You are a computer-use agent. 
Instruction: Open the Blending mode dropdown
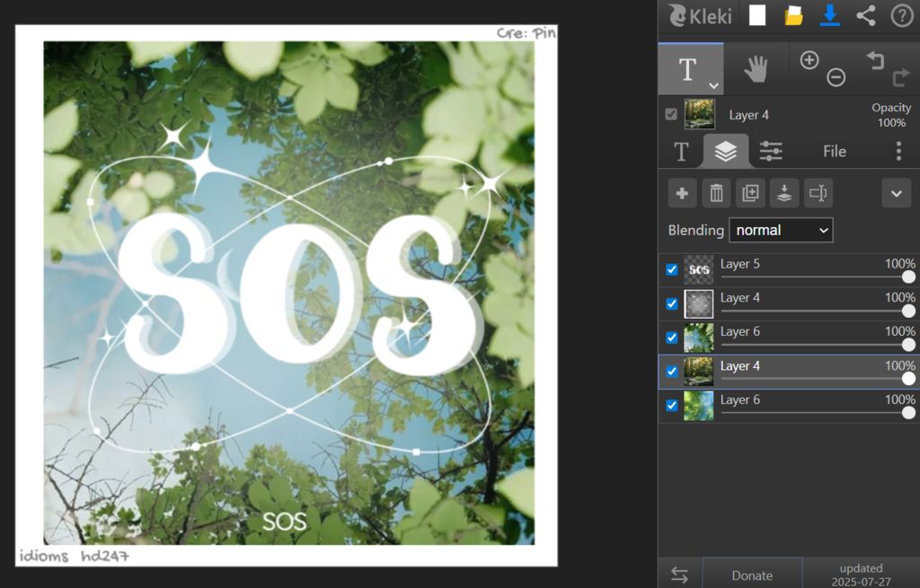780,230
